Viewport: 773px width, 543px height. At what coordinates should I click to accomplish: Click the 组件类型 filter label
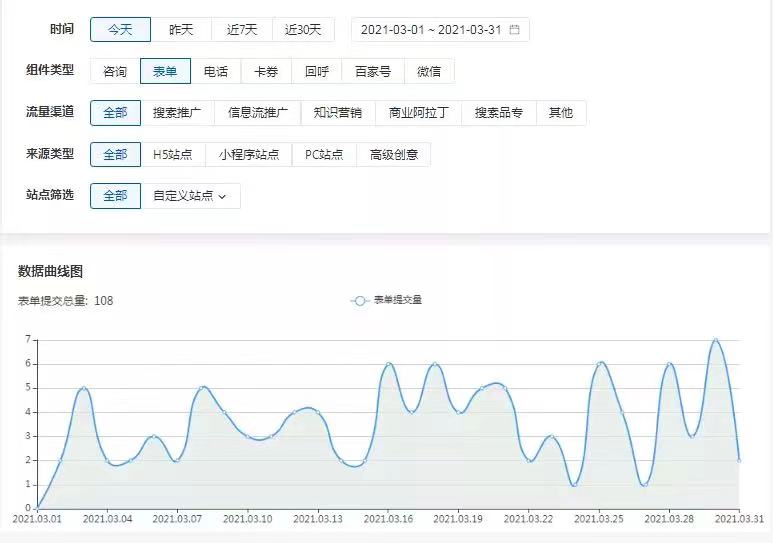tap(50, 70)
